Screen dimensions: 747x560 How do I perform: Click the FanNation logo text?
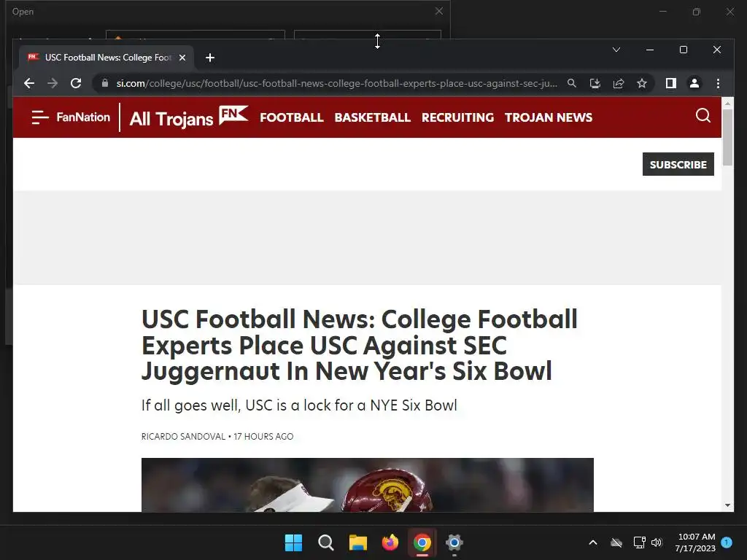[83, 117]
